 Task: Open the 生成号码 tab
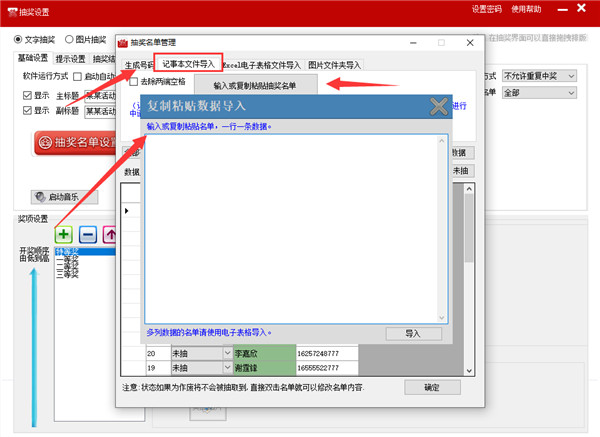[x=139, y=65]
